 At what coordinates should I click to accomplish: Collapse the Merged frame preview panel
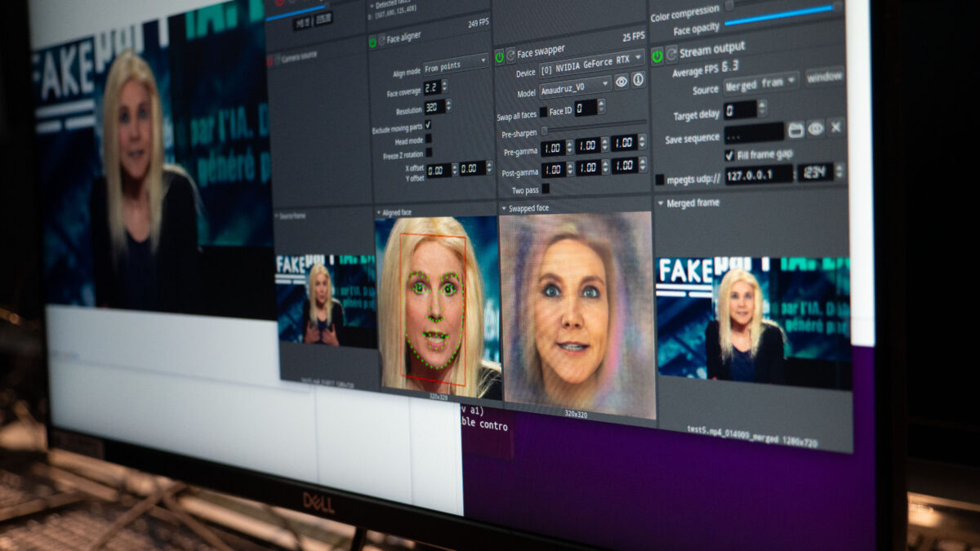[660, 202]
